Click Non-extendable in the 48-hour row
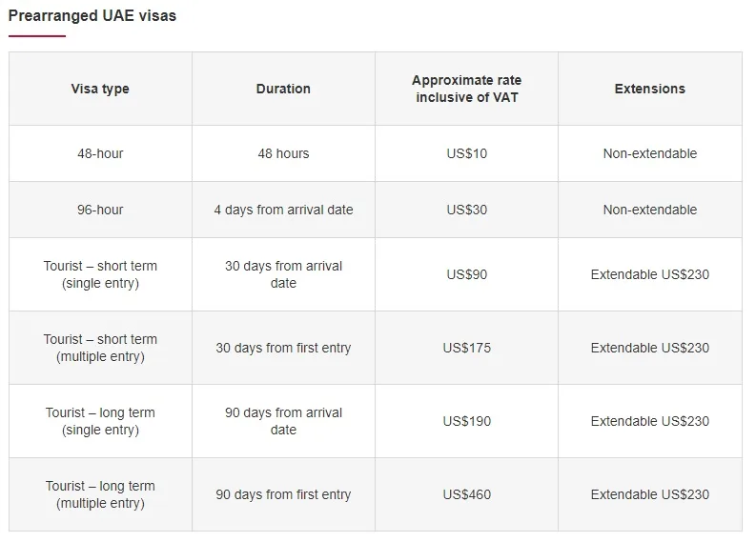 650,153
